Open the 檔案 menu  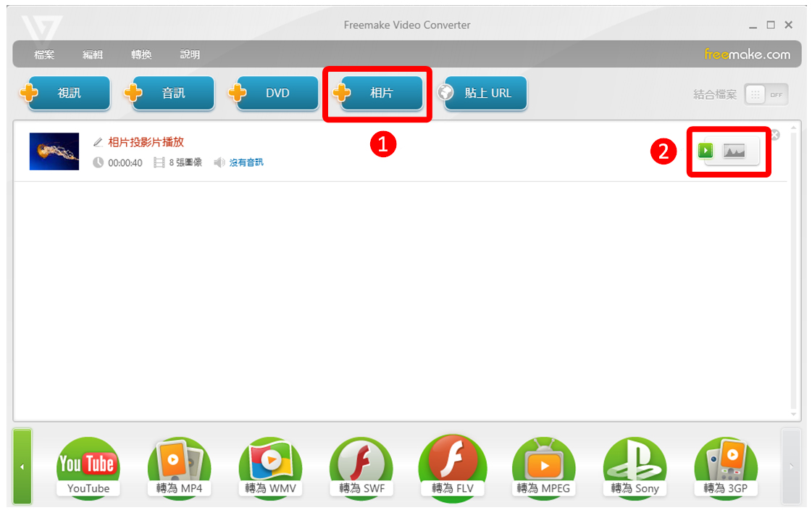tap(44, 54)
